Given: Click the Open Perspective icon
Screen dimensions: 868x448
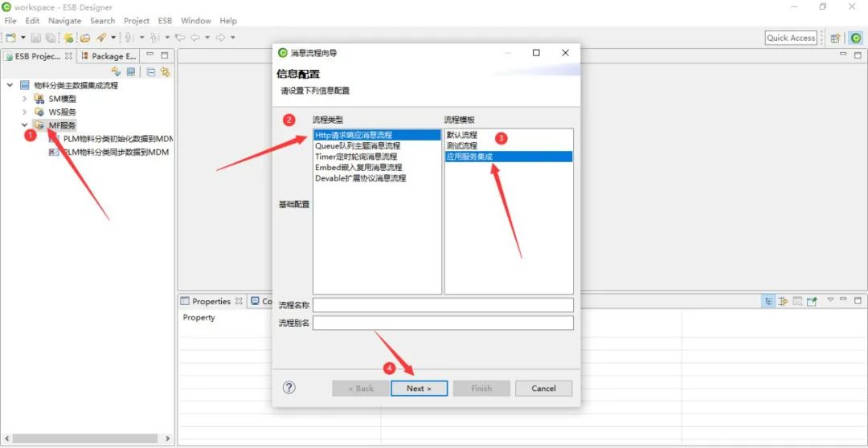Looking at the screenshot, I should coord(835,39).
